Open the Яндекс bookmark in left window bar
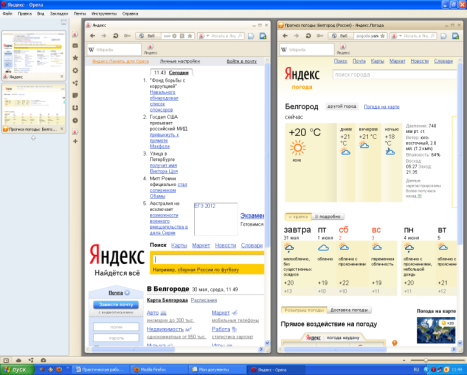The width and height of the screenshot is (467, 375). [x=150, y=49]
